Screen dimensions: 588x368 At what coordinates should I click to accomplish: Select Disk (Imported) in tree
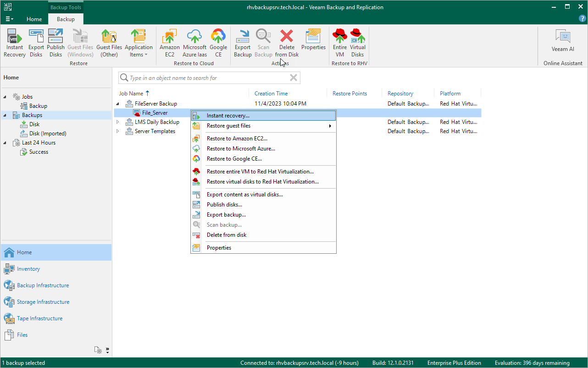click(x=44, y=134)
